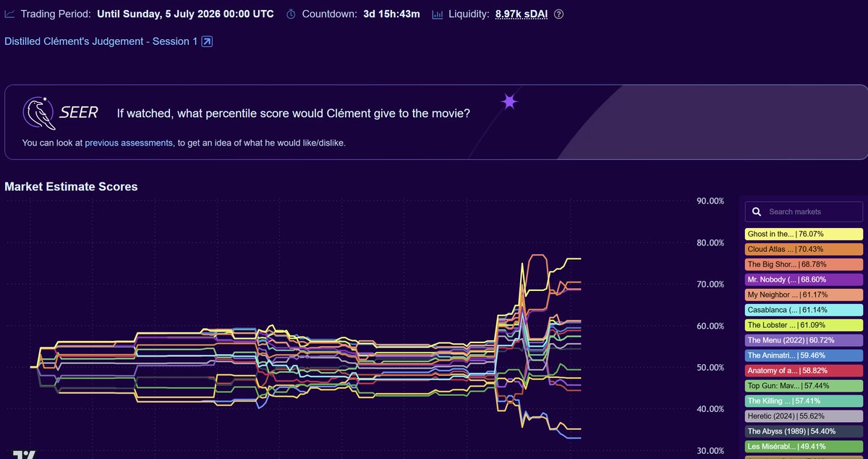
Task: Select Heretic (2024) 55.62% market
Action: point(804,416)
